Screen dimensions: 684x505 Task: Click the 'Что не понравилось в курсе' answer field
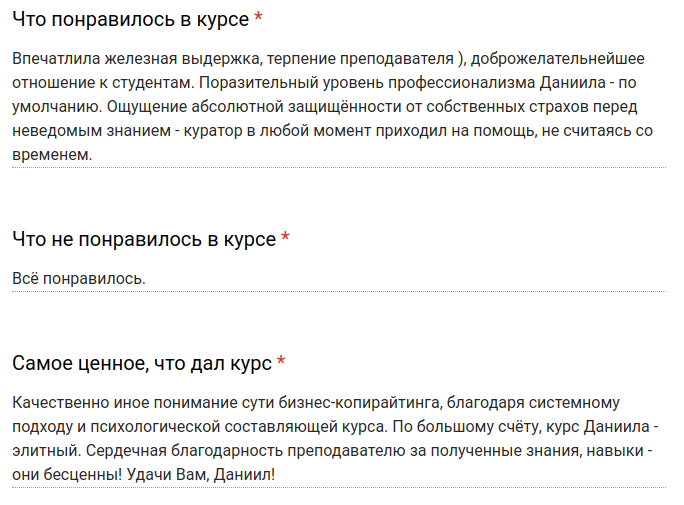click(x=339, y=279)
